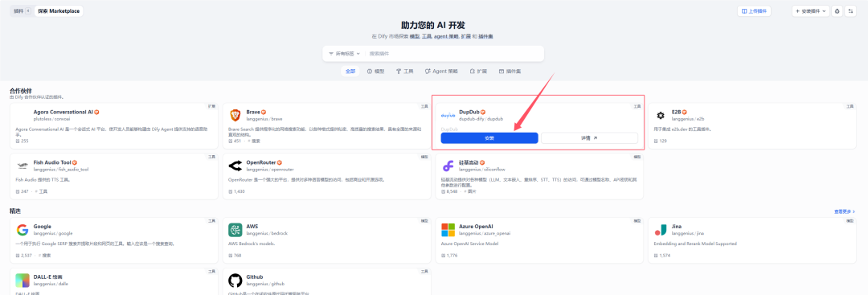Click the 上传插件 button
The height and width of the screenshot is (295, 868).
coord(754,11)
